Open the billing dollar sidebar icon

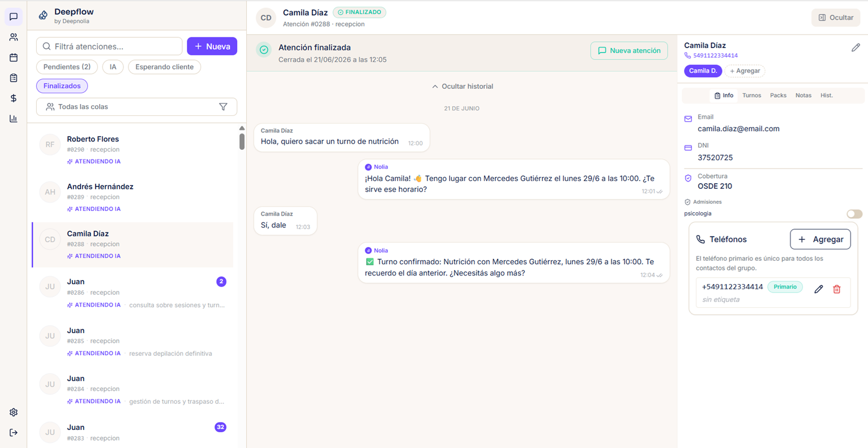pyautogui.click(x=14, y=98)
